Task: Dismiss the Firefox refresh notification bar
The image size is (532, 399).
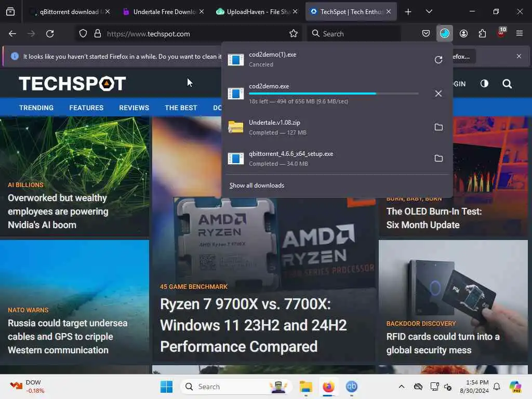Action: [x=519, y=56]
